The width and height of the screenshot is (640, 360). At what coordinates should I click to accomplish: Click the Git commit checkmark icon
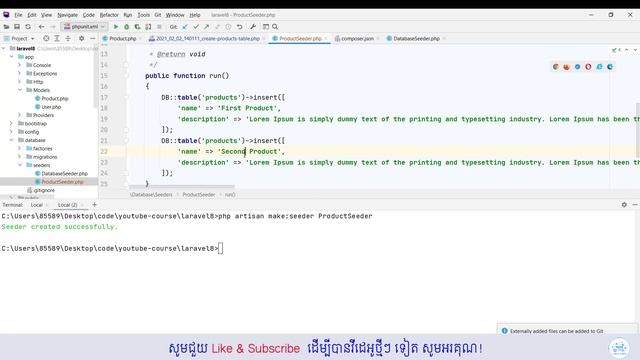196,27
